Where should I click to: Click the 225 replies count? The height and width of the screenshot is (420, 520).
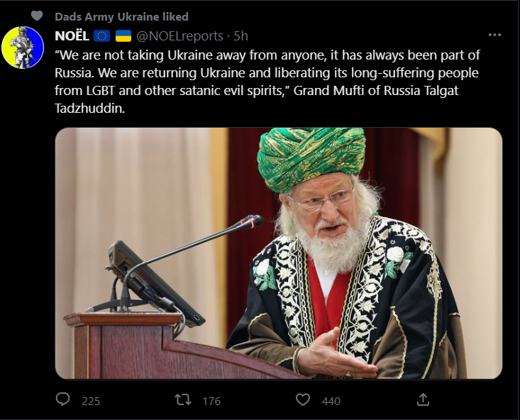pos(91,401)
